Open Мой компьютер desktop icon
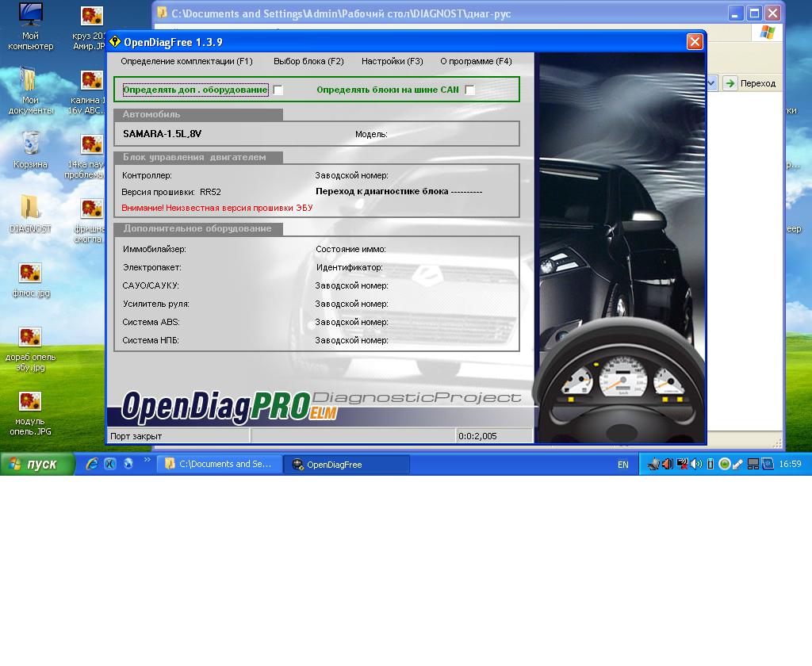Image resolution: width=812 pixels, height=666 pixels. click(x=31, y=26)
